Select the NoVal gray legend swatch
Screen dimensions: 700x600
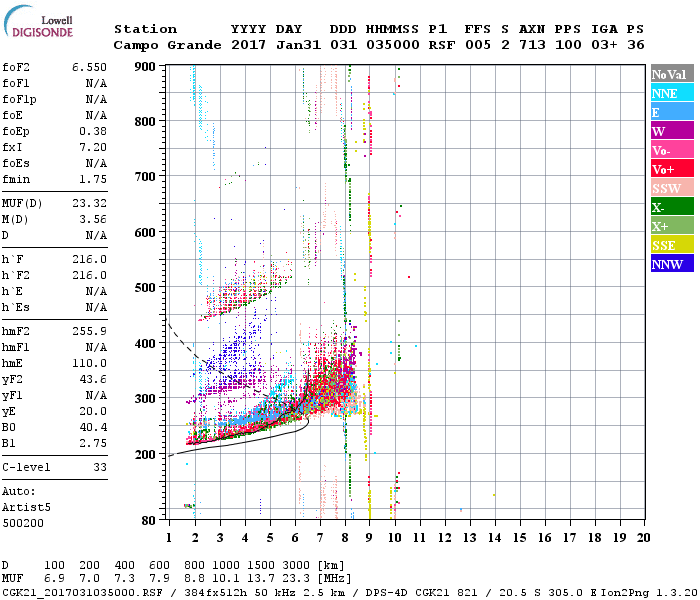click(x=672, y=74)
